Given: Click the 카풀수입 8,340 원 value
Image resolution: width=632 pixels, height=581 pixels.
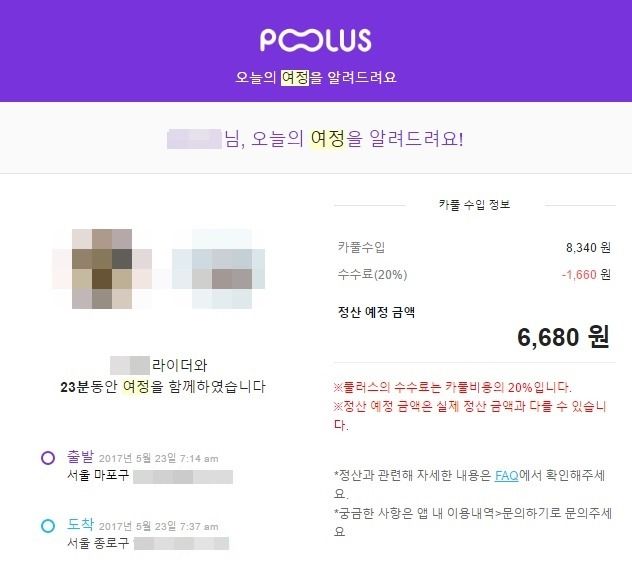Looking at the screenshot, I should (588, 247).
